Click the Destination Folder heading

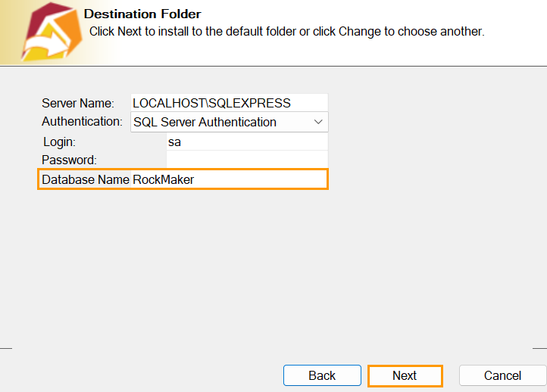142,14
